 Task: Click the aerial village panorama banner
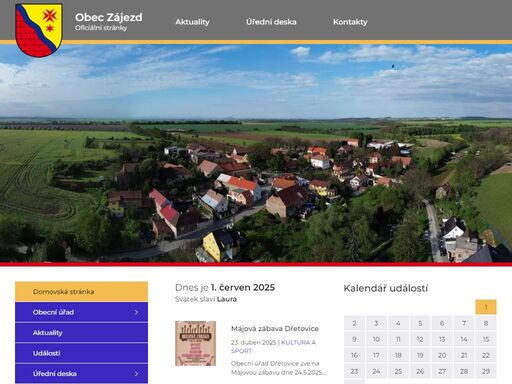256,153
